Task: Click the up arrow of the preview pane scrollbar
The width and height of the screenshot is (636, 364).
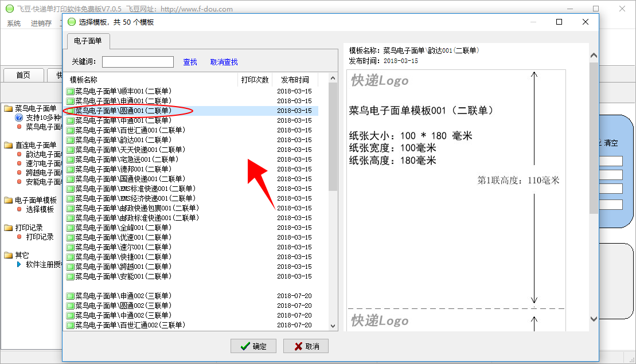Action: point(594,56)
